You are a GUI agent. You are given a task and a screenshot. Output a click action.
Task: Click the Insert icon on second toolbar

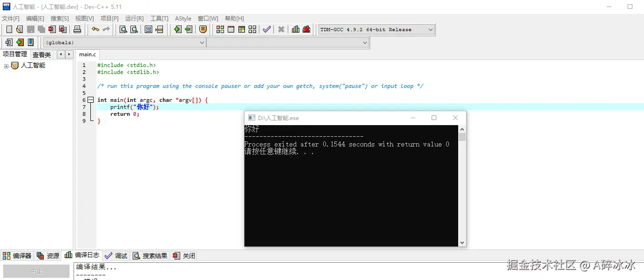point(9,42)
